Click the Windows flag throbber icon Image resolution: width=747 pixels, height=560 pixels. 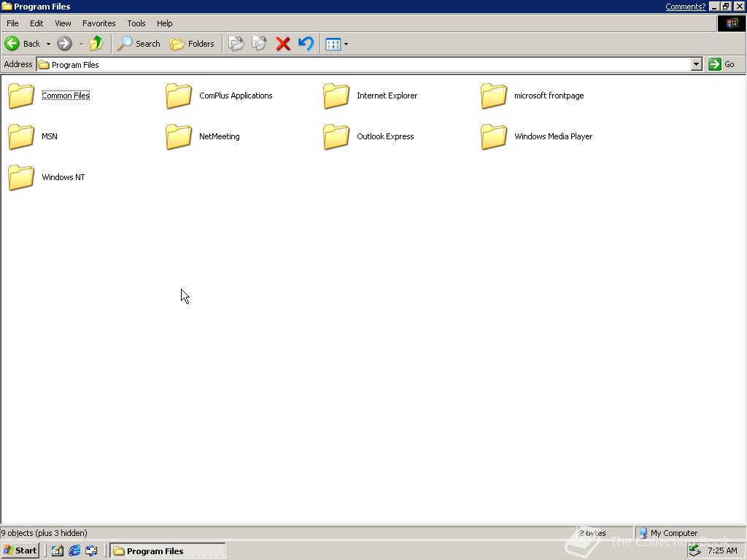click(732, 23)
